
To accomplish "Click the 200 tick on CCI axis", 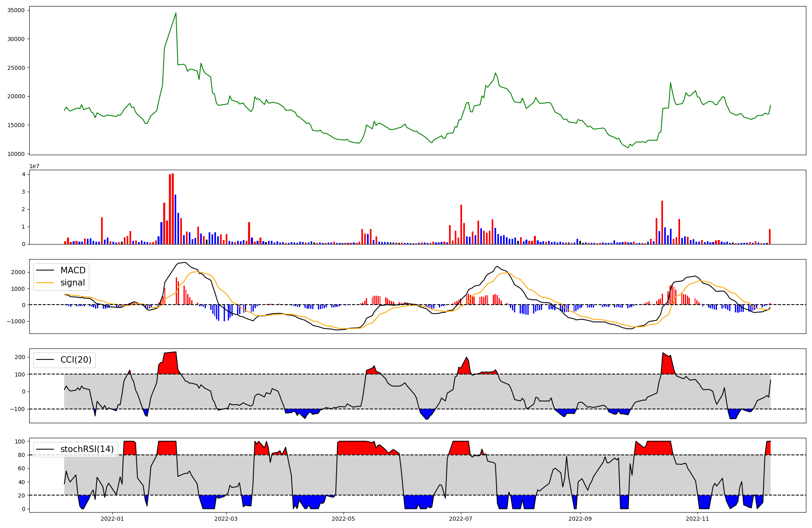I will (x=20, y=357).
